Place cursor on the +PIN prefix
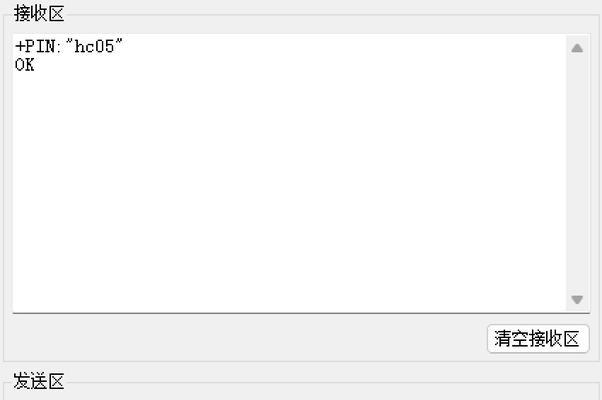This screenshot has height=400, width=602. 35,46
